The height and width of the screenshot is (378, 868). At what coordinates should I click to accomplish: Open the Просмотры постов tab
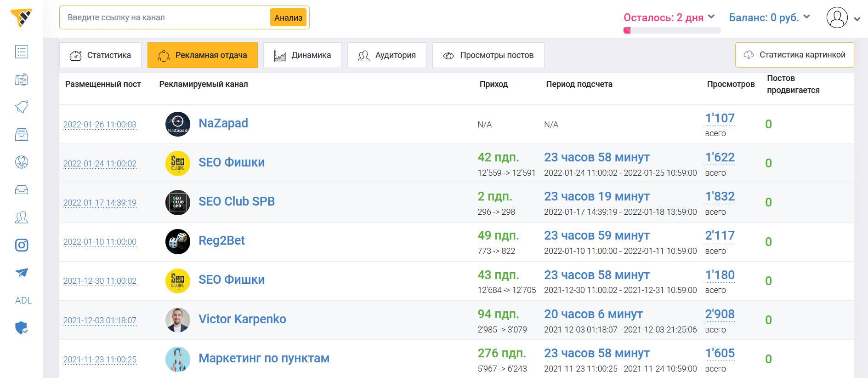point(488,55)
